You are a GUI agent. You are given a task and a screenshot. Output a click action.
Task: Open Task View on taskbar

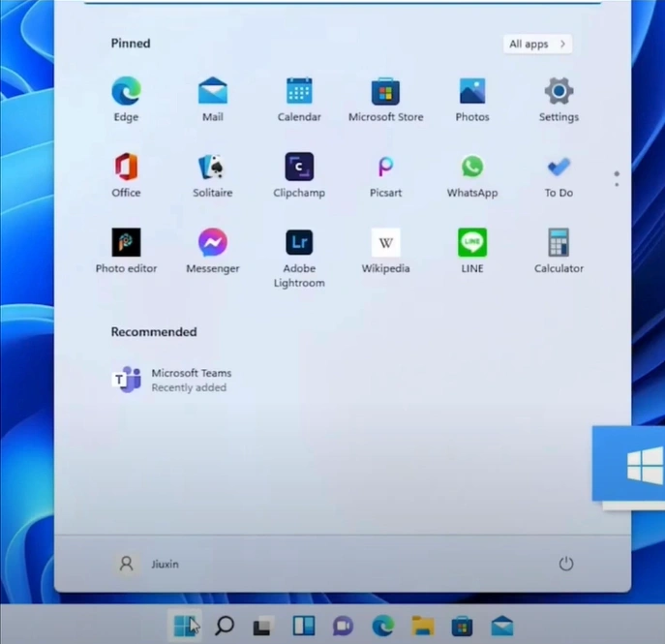(263, 626)
